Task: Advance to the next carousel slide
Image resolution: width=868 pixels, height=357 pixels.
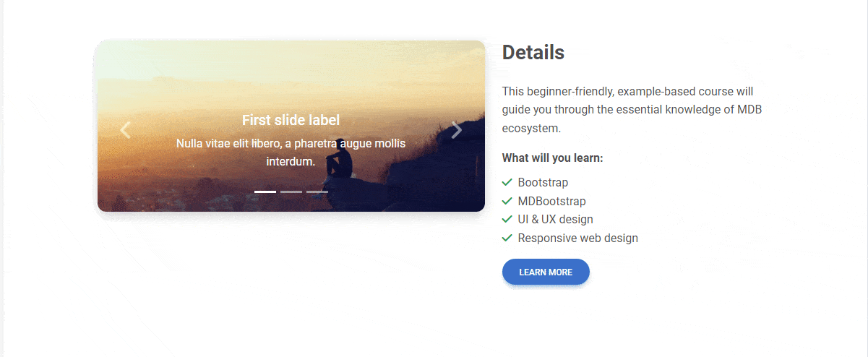Action: point(456,130)
